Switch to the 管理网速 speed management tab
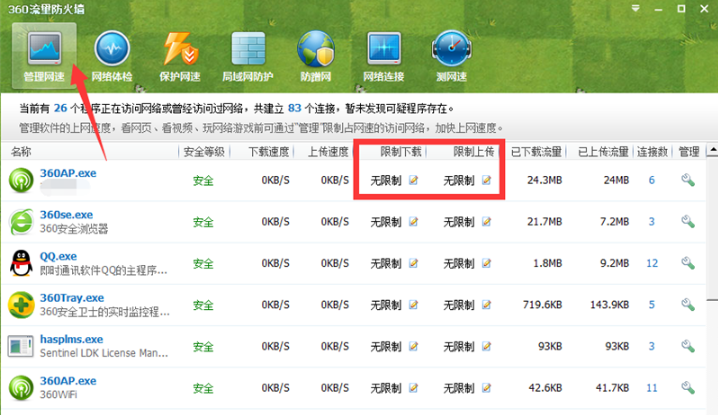The width and height of the screenshot is (718, 415). (x=41, y=54)
